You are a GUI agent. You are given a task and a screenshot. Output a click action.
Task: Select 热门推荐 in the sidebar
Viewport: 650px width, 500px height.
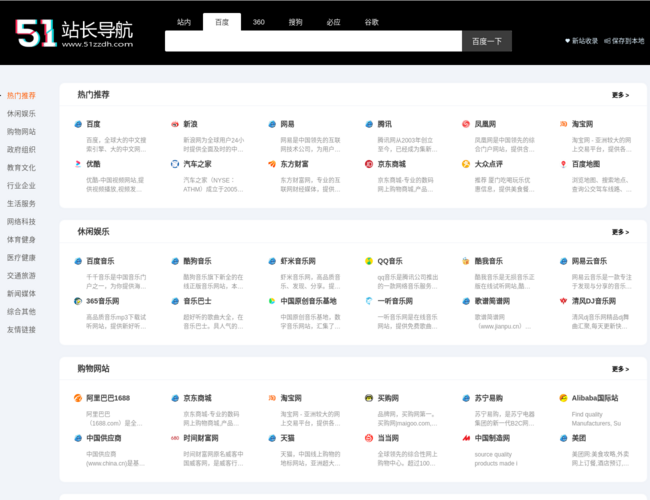pyautogui.click(x=21, y=95)
